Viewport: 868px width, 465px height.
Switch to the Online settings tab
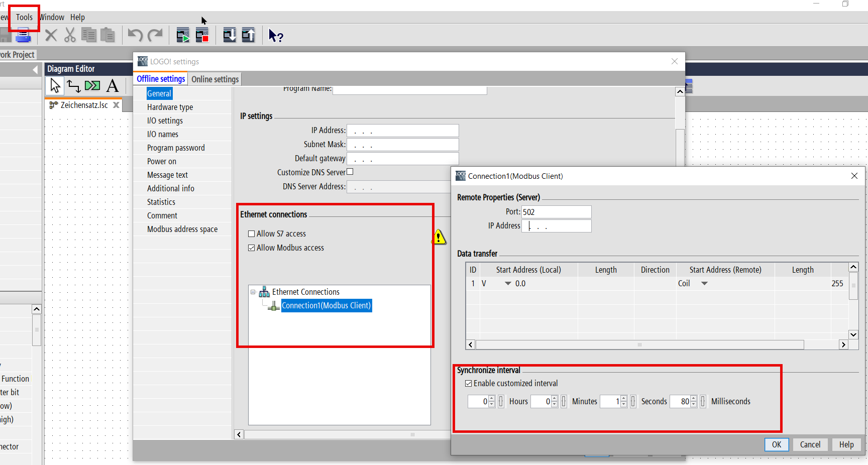pyautogui.click(x=215, y=79)
